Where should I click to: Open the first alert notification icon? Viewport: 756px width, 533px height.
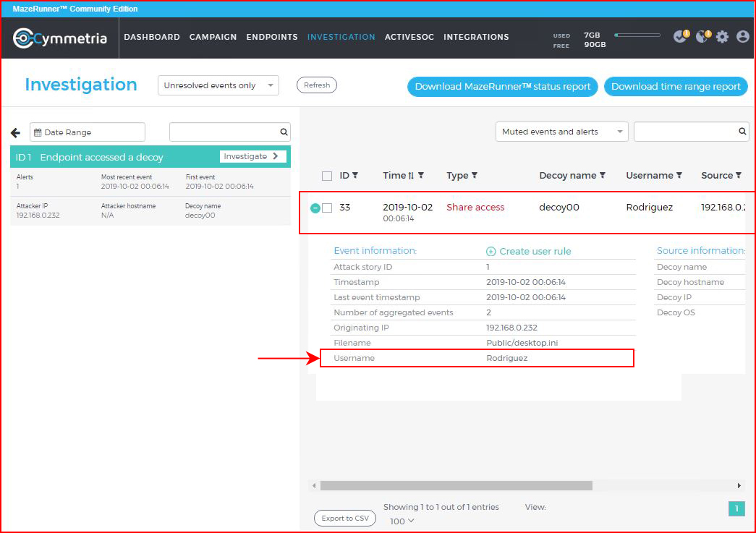point(681,36)
